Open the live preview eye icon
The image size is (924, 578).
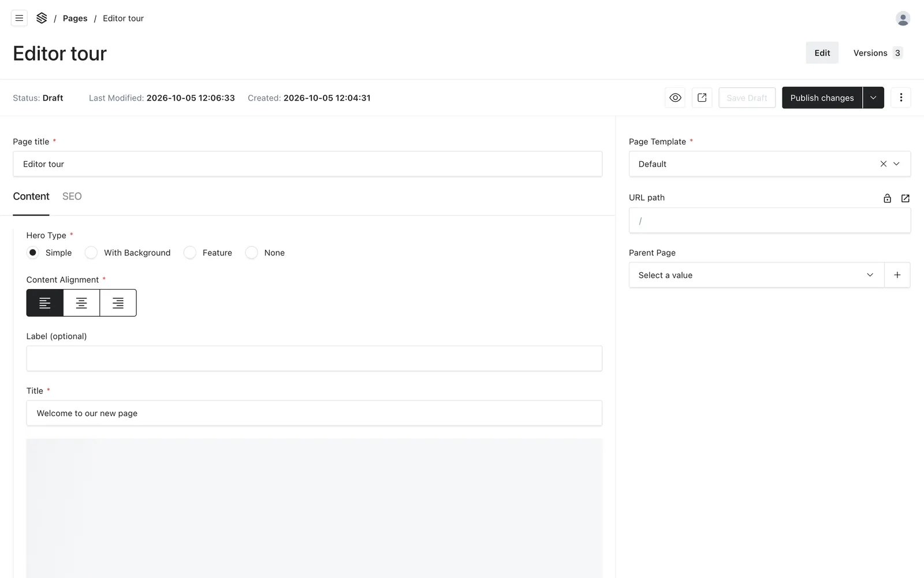(x=675, y=98)
